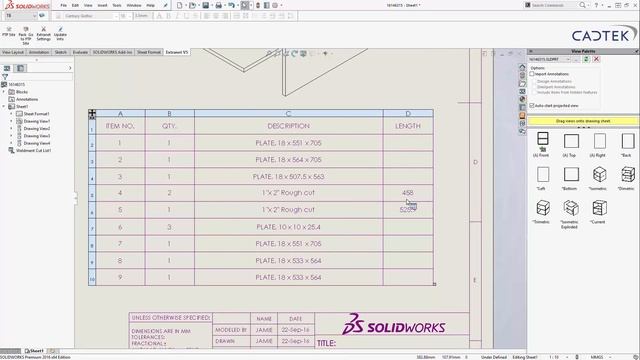The height and width of the screenshot is (360, 640).
Task: Click the Open file icon
Action: click(192, 5)
